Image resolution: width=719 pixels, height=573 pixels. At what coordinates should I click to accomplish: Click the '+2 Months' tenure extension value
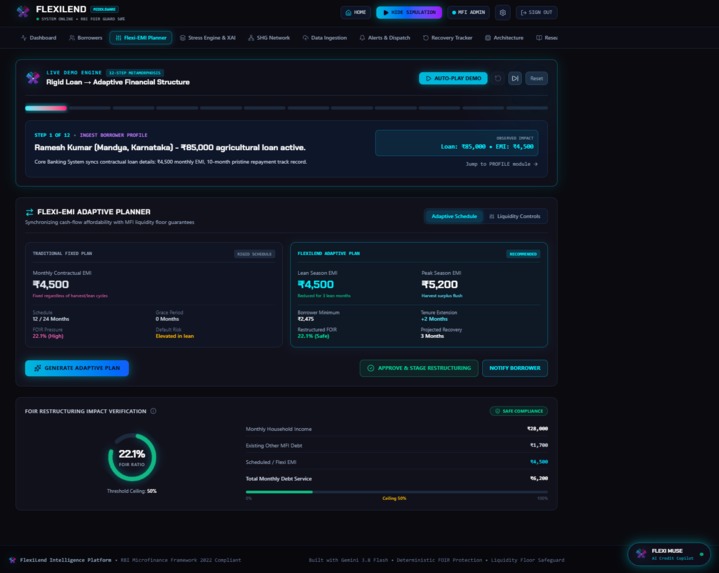pos(434,319)
